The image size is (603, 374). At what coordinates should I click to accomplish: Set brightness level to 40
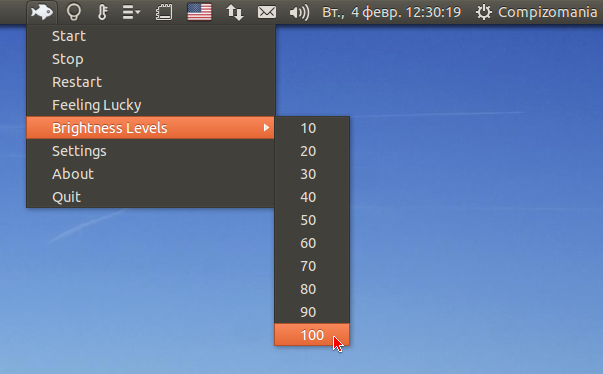[x=312, y=197]
